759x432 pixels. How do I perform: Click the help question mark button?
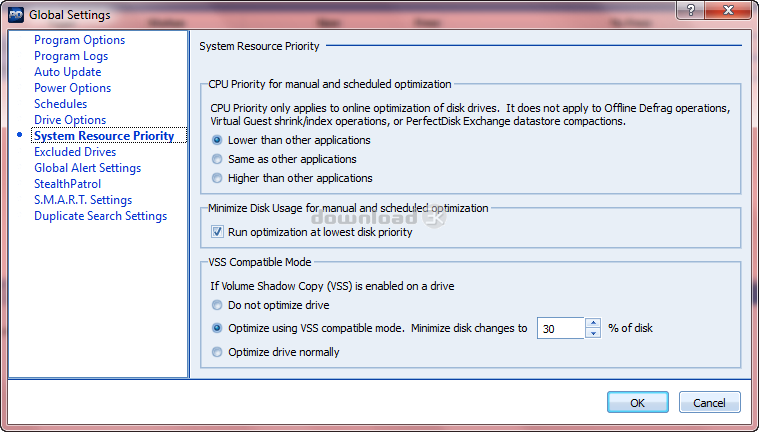click(x=692, y=10)
